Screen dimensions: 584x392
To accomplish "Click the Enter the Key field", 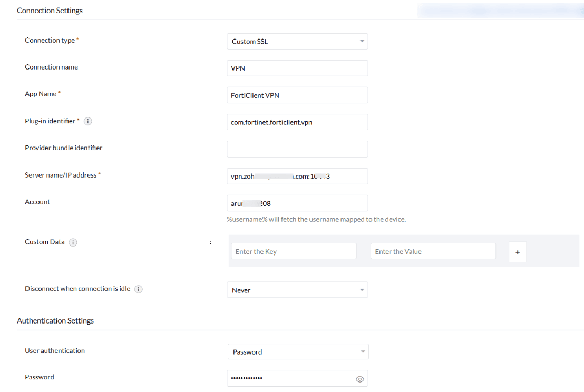I will coord(294,251).
